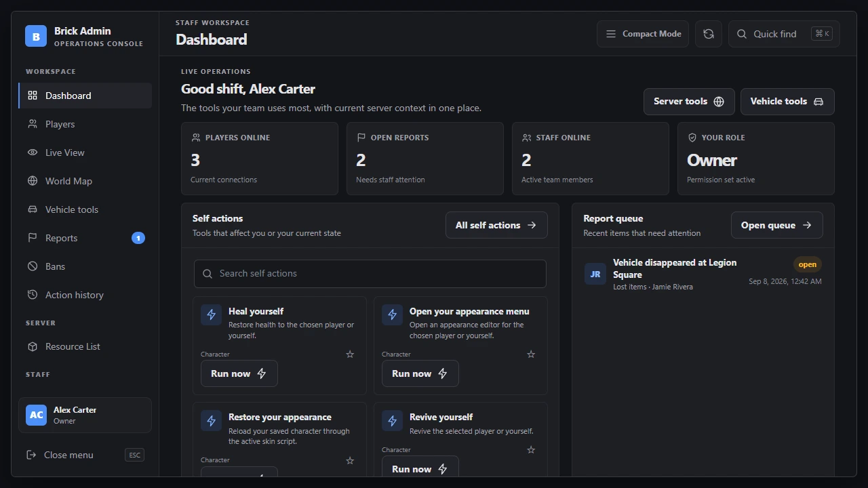Image resolution: width=868 pixels, height=488 pixels.
Task: Toggle Compact Mode
Action: (x=643, y=34)
